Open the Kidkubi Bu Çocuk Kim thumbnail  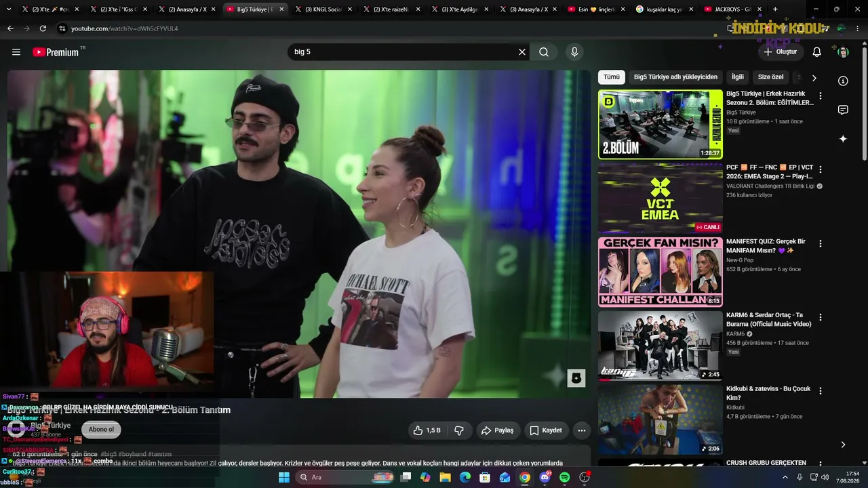click(660, 420)
